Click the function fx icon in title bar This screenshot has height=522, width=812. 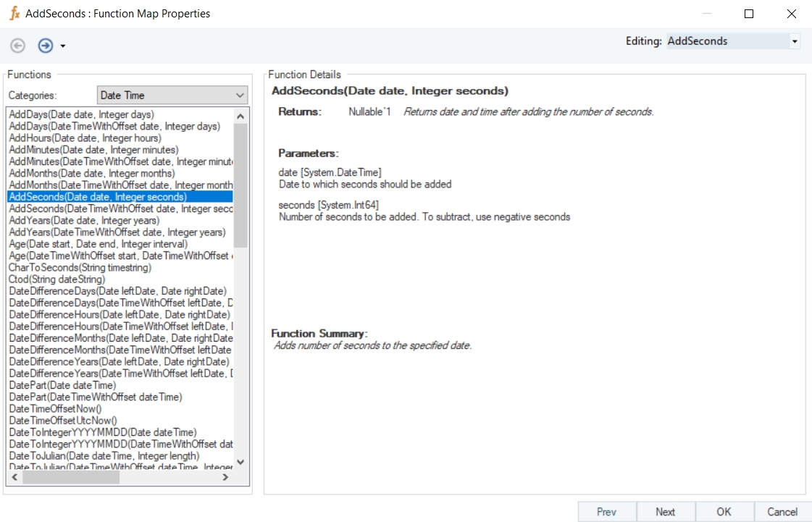(x=14, y=14)
